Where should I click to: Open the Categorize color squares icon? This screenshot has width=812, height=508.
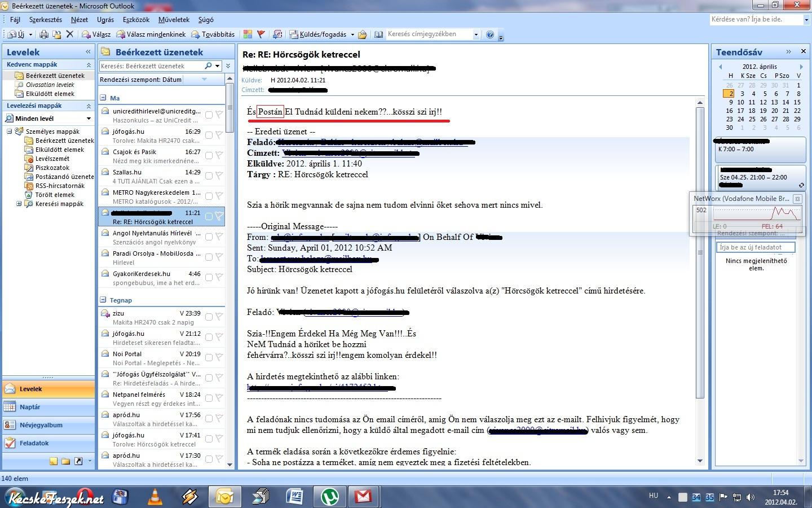(x=247, y=34)
